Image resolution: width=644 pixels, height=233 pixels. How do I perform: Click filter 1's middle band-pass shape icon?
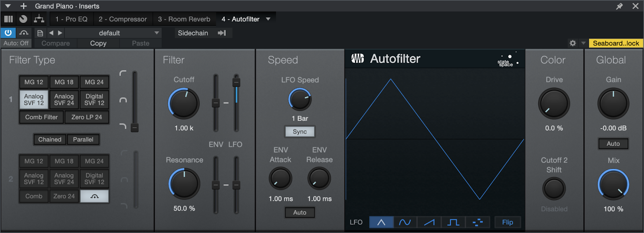click(x=123, y=100)
